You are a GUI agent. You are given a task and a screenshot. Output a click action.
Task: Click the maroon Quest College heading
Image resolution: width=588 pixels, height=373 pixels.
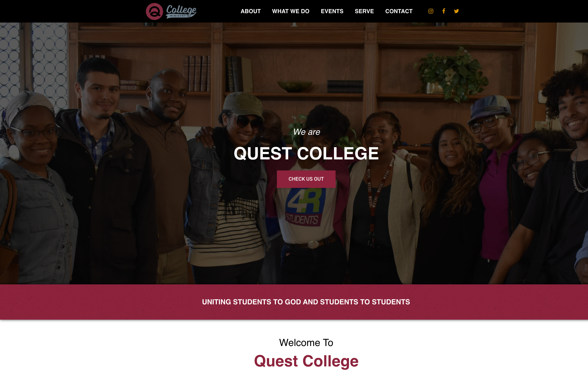pos(306,361)
